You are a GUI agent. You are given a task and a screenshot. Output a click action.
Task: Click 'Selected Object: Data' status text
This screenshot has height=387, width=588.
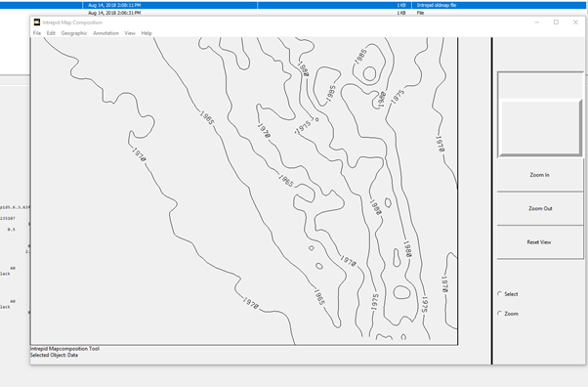pyautogui.click(x=54, y=355)
